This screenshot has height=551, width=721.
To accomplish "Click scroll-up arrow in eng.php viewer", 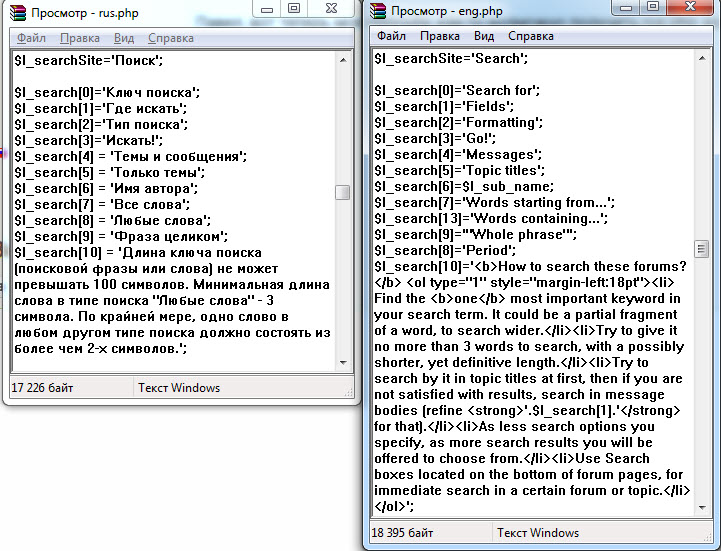I will click(702, 58).
